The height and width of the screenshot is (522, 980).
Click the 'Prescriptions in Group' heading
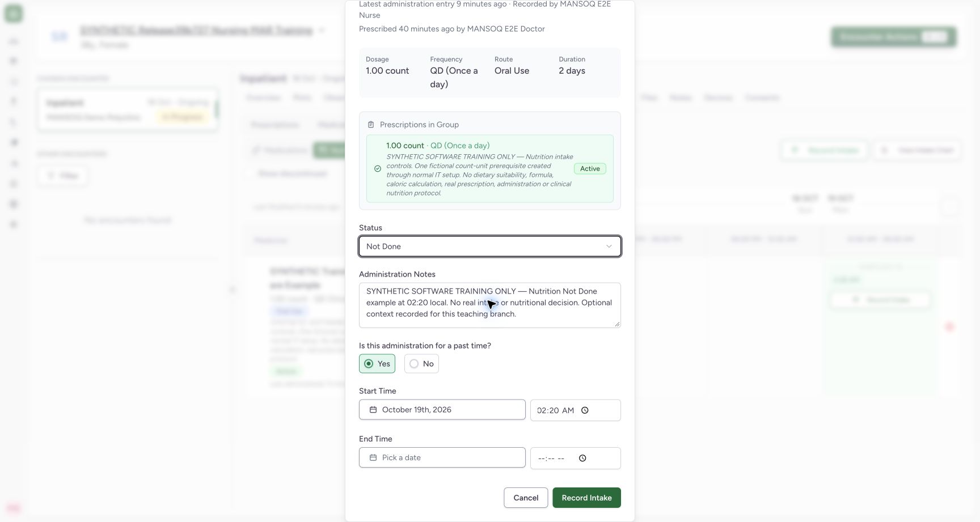pos(419,125)
